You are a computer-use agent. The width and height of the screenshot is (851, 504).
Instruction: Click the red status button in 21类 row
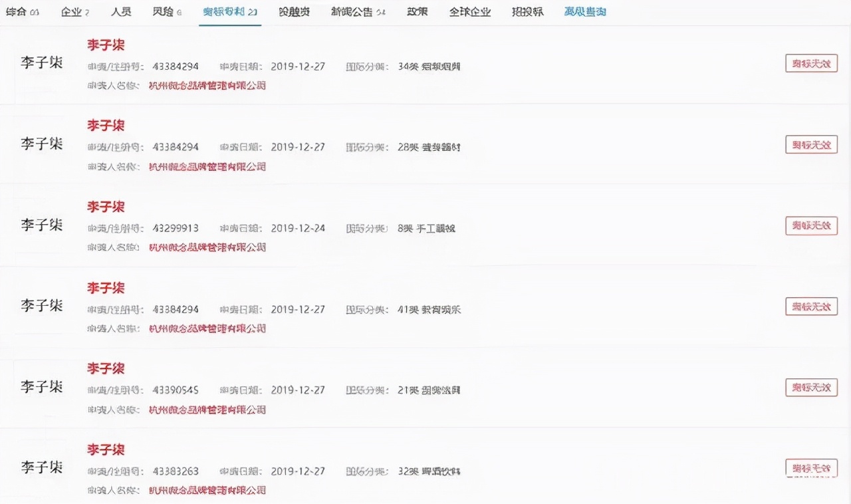[x=811, y=388]
